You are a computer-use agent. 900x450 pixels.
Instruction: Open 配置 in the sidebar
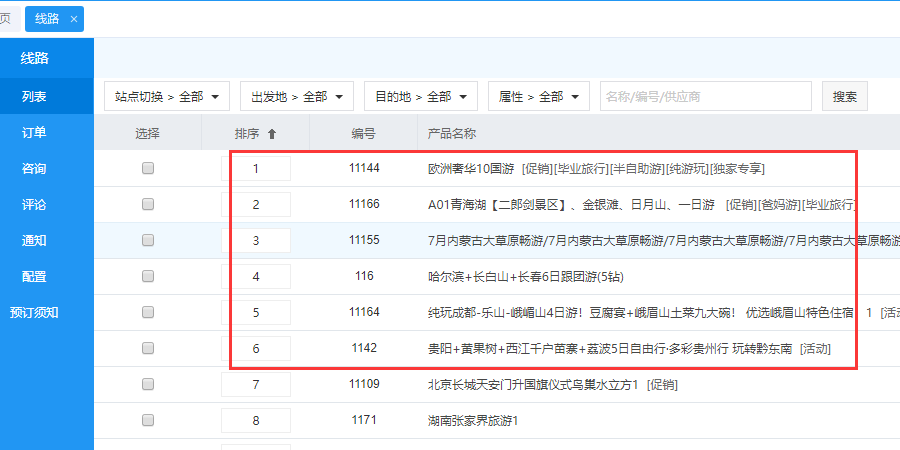click(34, 276)
